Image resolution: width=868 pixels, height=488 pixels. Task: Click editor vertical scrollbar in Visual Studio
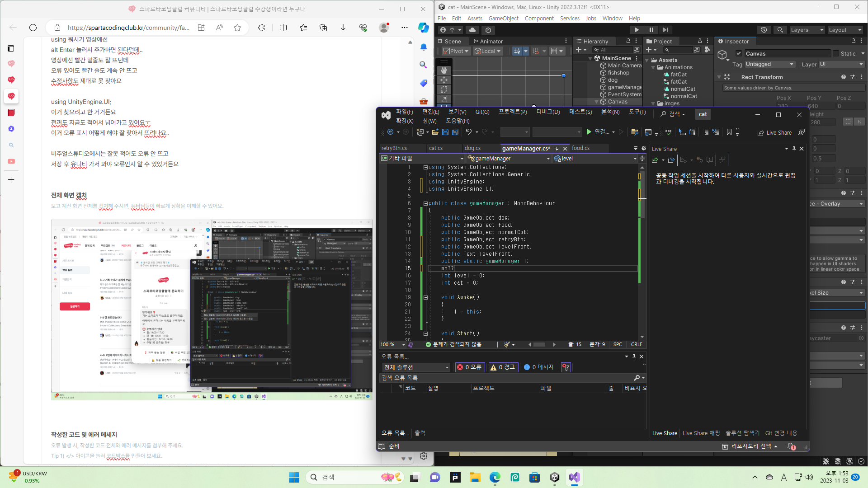click(x=642, y=252)
